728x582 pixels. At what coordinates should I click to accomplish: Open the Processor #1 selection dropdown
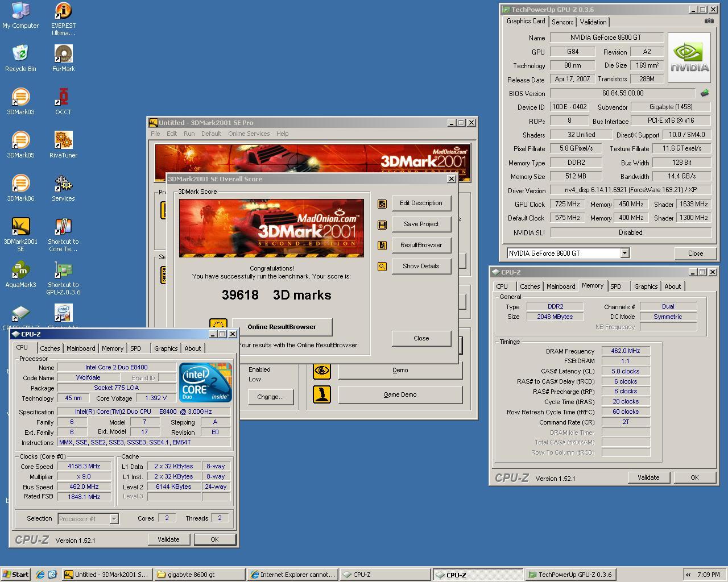(x=114, y=518)
